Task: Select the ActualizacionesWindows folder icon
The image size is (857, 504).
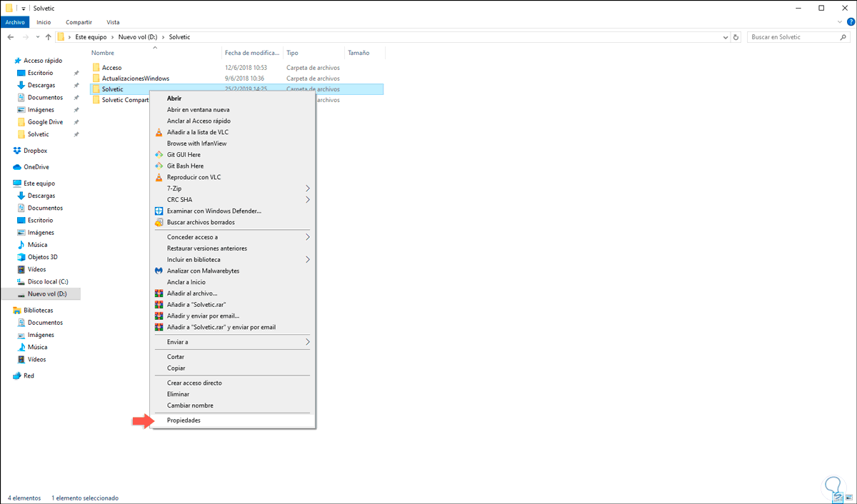Action: click(x=96, y=78)
